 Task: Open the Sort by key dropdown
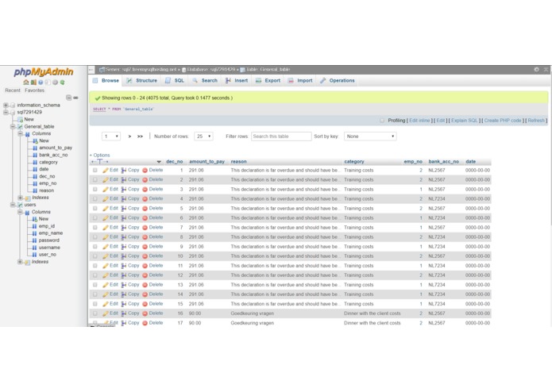[x=370, y=136]
